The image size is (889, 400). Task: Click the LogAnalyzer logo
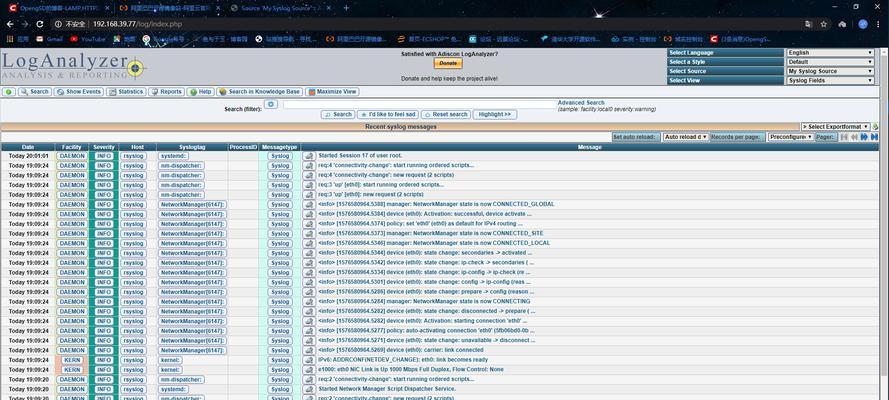[73, 66]
